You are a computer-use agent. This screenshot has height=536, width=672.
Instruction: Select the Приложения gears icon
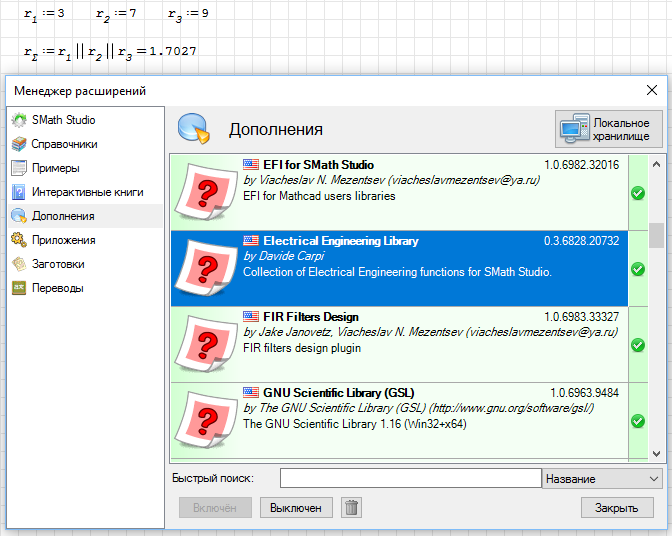click(18, 240)
